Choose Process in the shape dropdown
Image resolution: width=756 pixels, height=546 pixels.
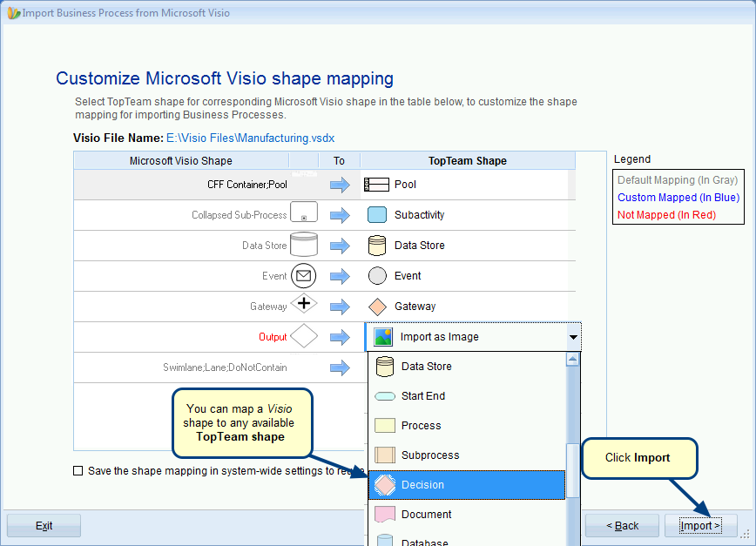[467, 426]
